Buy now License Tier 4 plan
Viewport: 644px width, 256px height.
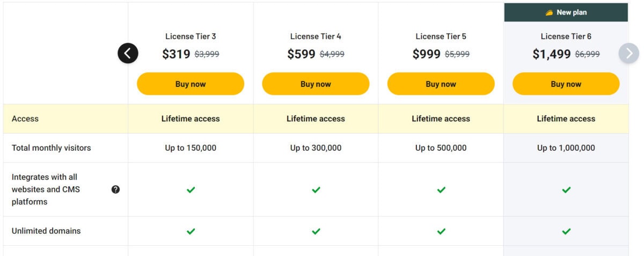(x=316, y=84)
